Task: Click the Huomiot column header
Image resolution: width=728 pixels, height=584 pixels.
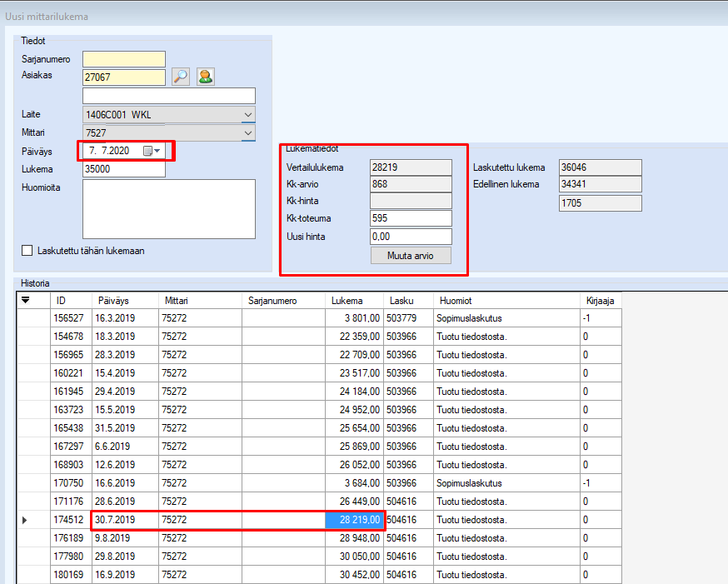Action: click(507, 301)
